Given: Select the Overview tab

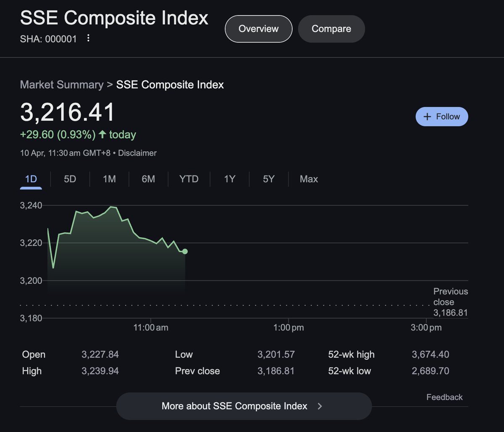Looking at the screenshot, I should tap(258, 29).
